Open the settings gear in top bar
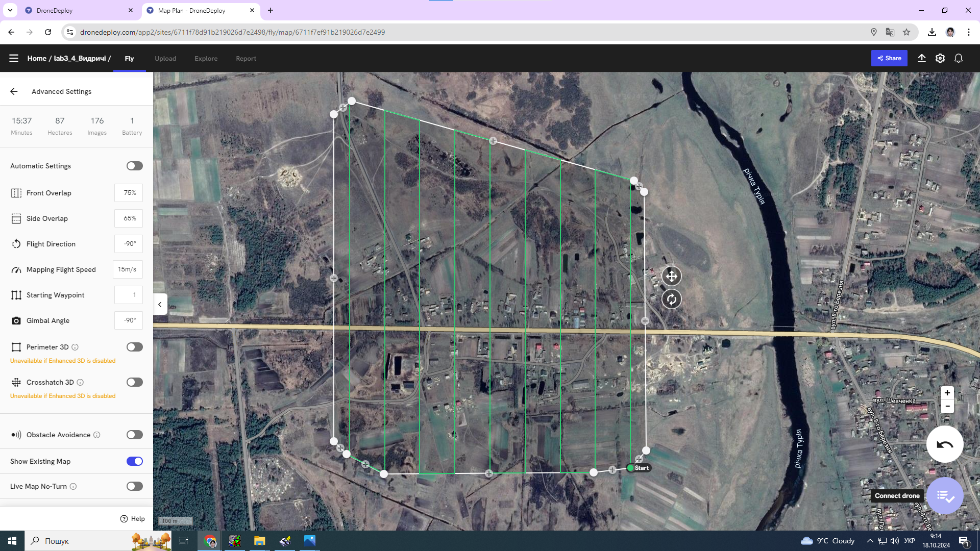 click(x=940, y=58)
